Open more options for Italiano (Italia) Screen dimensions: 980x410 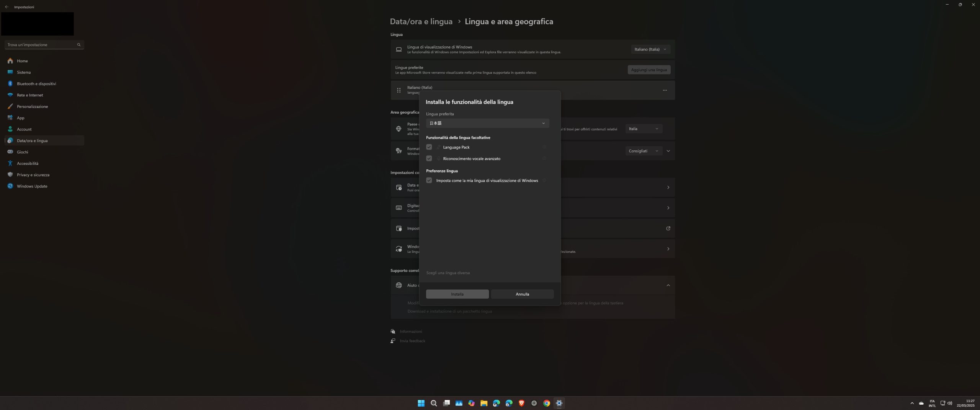(x=665, y=90)
